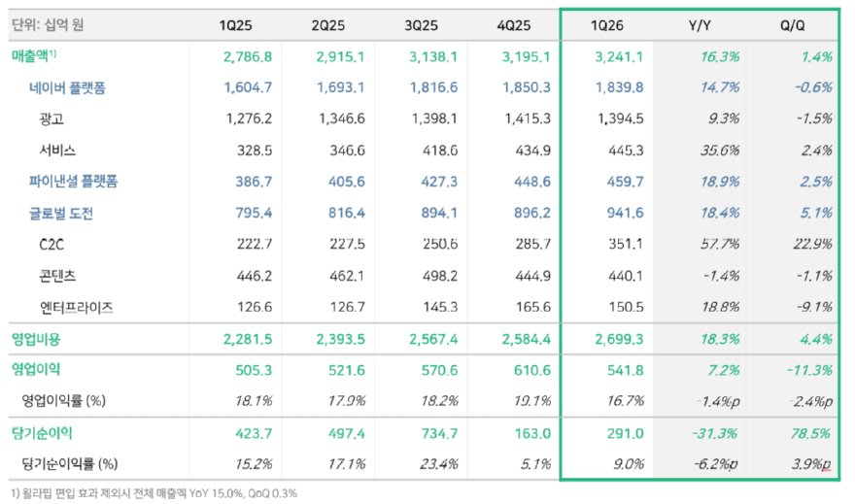Image resolution: width=855 pixels, height=504 pixels.
Task: Click the 네이버 플랫폼 row label
Action: 67,87
